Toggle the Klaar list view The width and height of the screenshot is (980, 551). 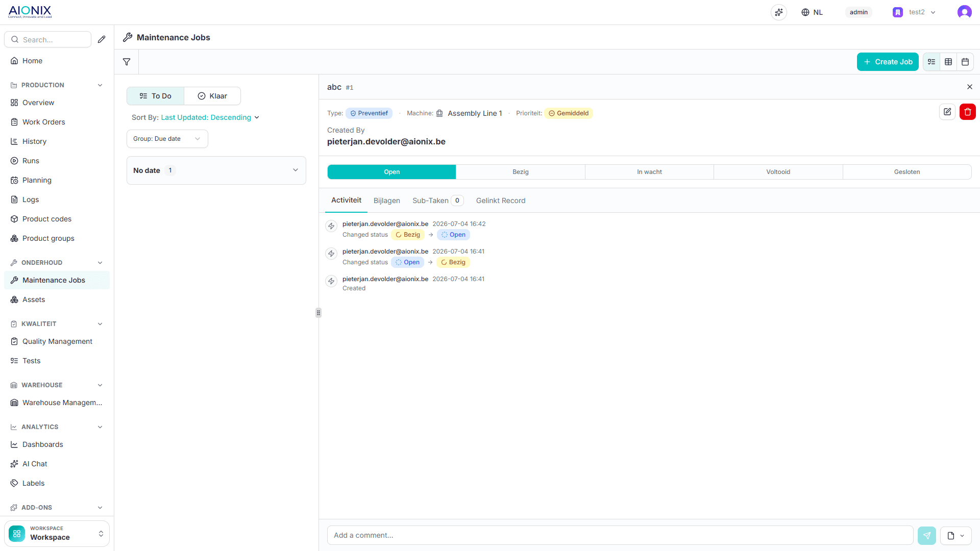pos(212,96)
